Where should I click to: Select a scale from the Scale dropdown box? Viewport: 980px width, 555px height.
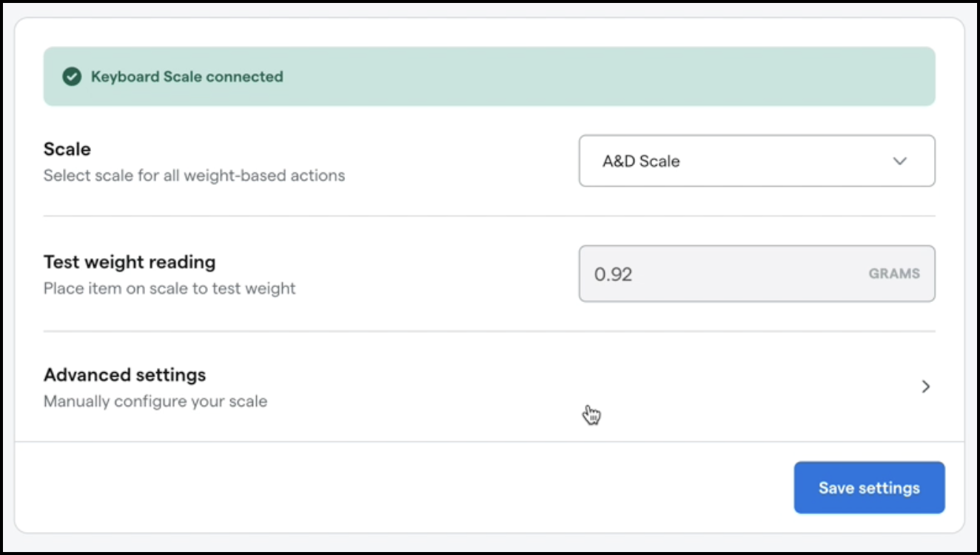756,161
